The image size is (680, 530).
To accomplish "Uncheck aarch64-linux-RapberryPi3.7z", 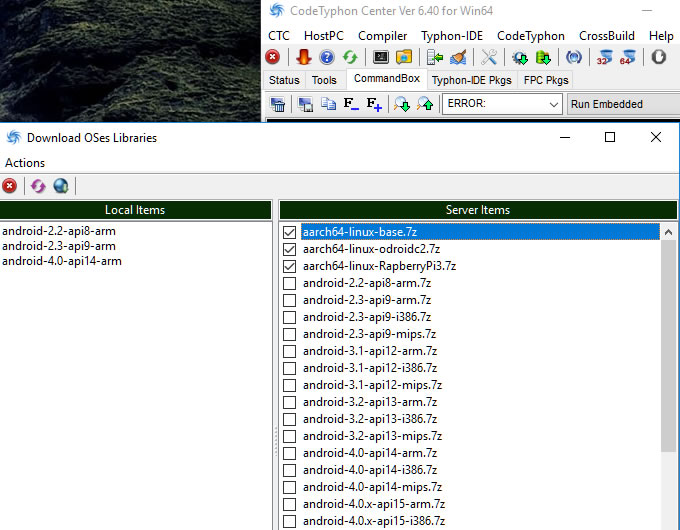I will (289, 266).
